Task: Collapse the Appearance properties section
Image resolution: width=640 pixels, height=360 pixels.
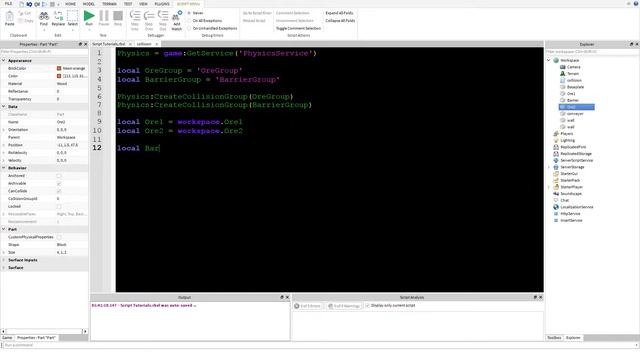Action: (x=4, y=60)
